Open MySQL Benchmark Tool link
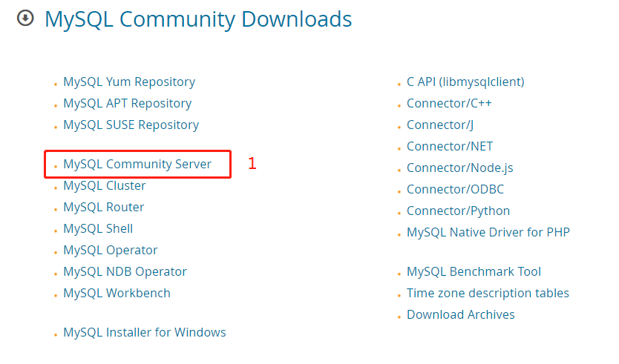 [474, 272]
